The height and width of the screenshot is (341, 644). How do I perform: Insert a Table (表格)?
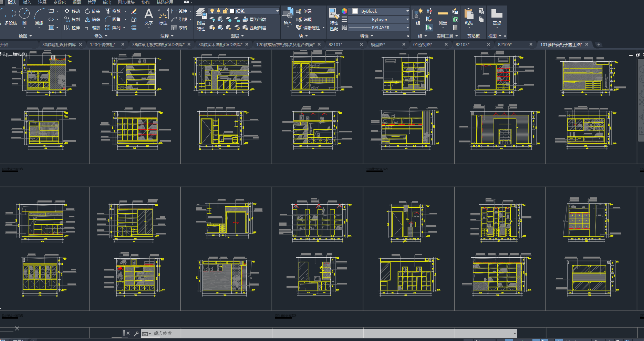[x=179, y=28]
